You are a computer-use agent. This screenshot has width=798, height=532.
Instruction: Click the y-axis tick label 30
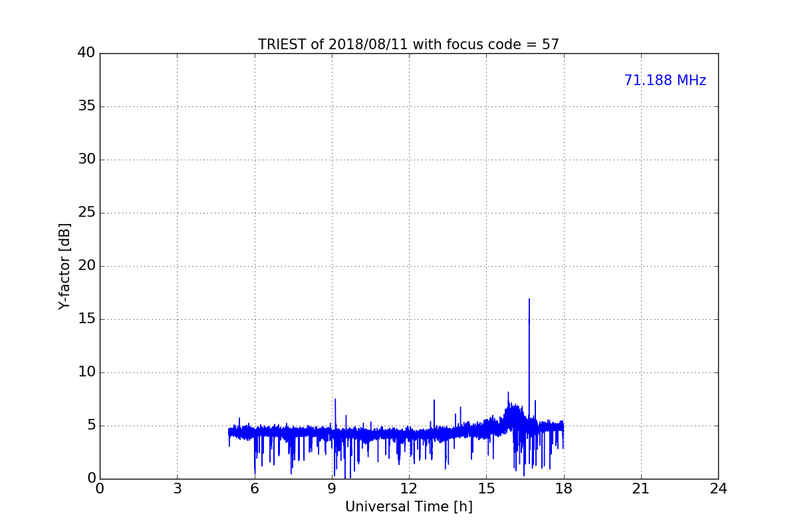pyautogui.click(x=86, y=160)
